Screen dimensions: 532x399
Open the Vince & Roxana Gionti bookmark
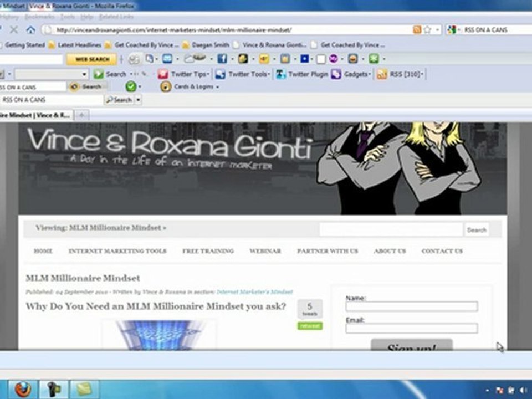click(x=270, y=45)
